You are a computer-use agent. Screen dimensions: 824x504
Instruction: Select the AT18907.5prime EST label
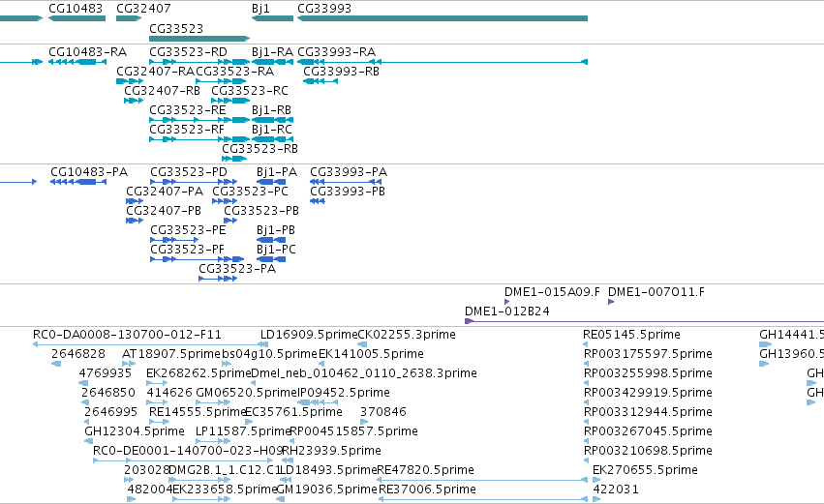[171, 354]
